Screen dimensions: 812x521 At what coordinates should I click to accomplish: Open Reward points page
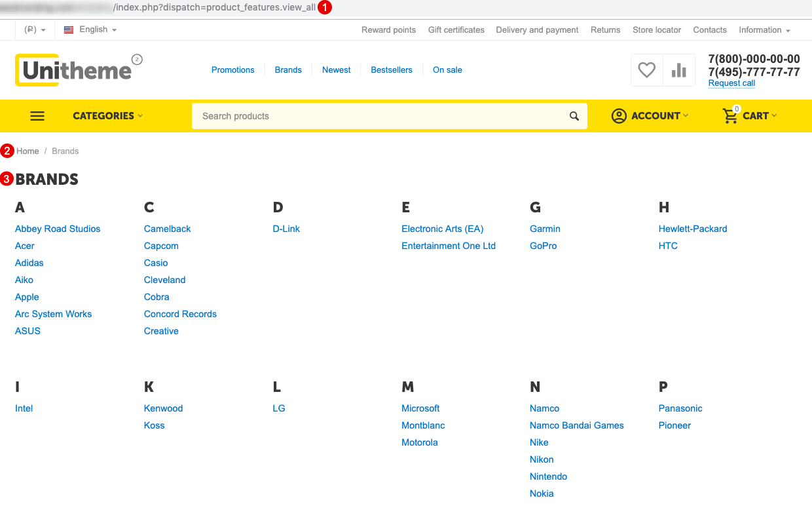click(x=388, y=29)
